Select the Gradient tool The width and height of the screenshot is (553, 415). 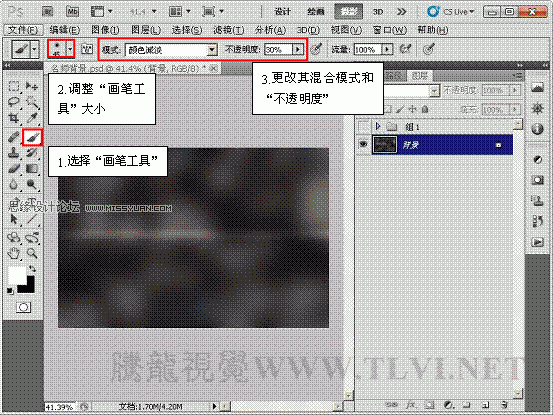pyautogui.click(x=32, y=169)
